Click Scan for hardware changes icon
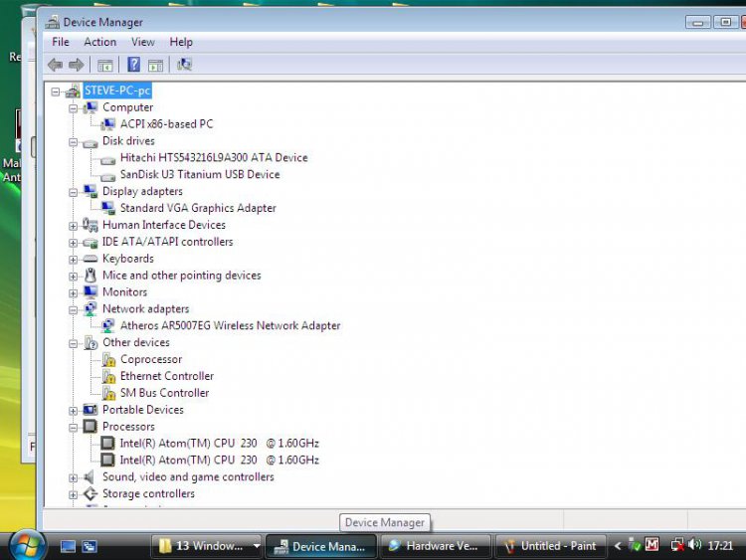The width and height of the screenshot is (746, 560). click(x=184, y=65)
